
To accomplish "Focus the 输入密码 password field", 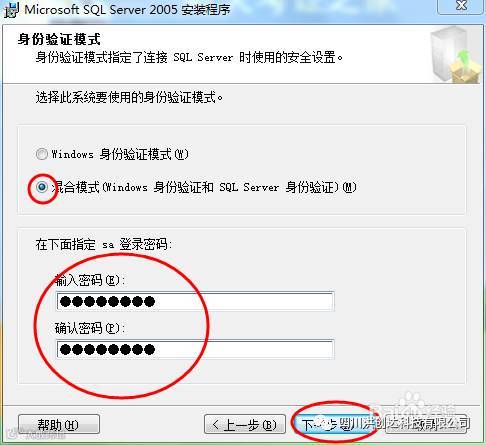I will click(195, 301).
